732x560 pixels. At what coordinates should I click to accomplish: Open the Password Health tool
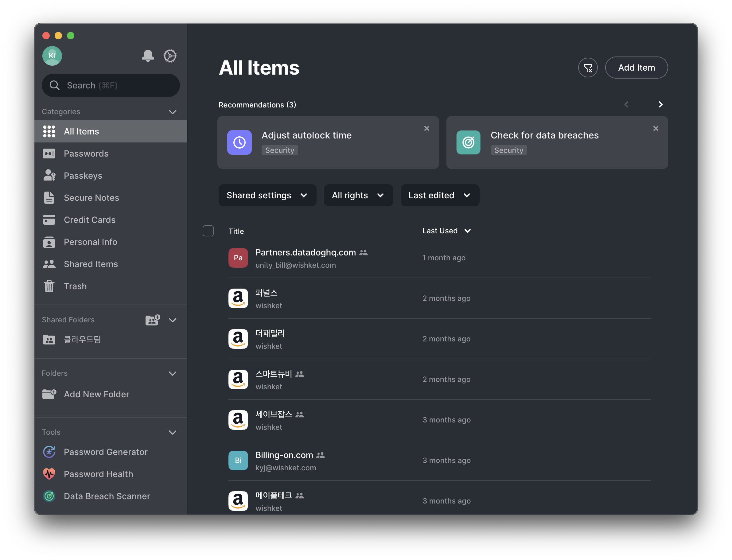(x=98, y=474)
